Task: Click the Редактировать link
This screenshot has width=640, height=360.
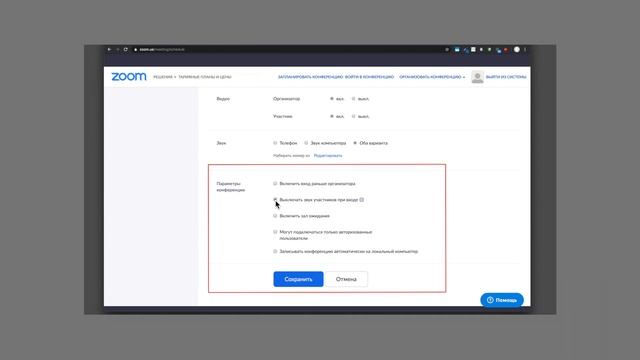Action: [x=328, y=156]
